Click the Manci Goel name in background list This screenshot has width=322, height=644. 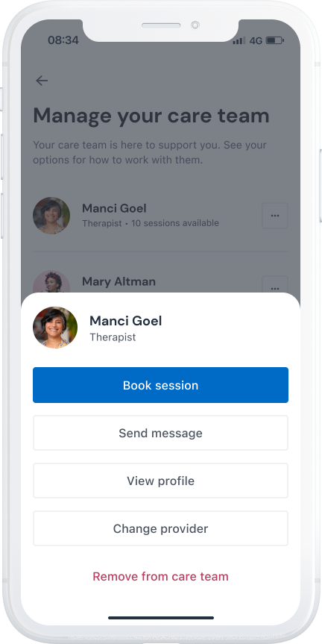(x=114, y=208)
